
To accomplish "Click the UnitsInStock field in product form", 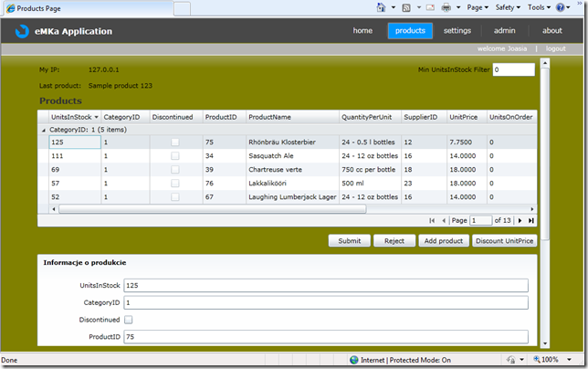I will point(326,285).
